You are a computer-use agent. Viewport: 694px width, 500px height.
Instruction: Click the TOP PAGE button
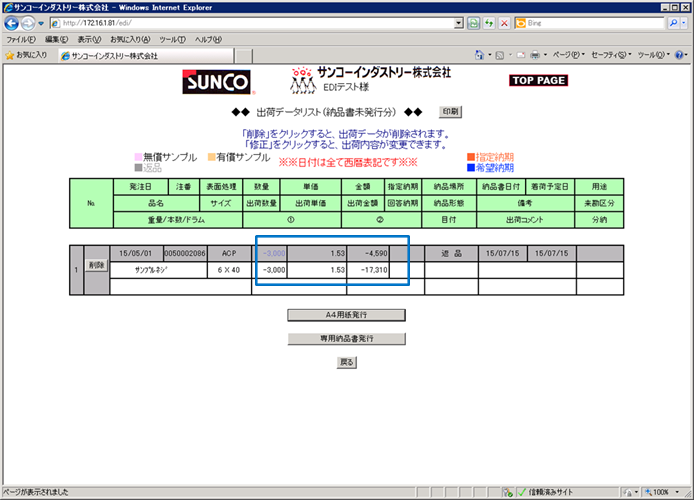(x=538, y=80)
